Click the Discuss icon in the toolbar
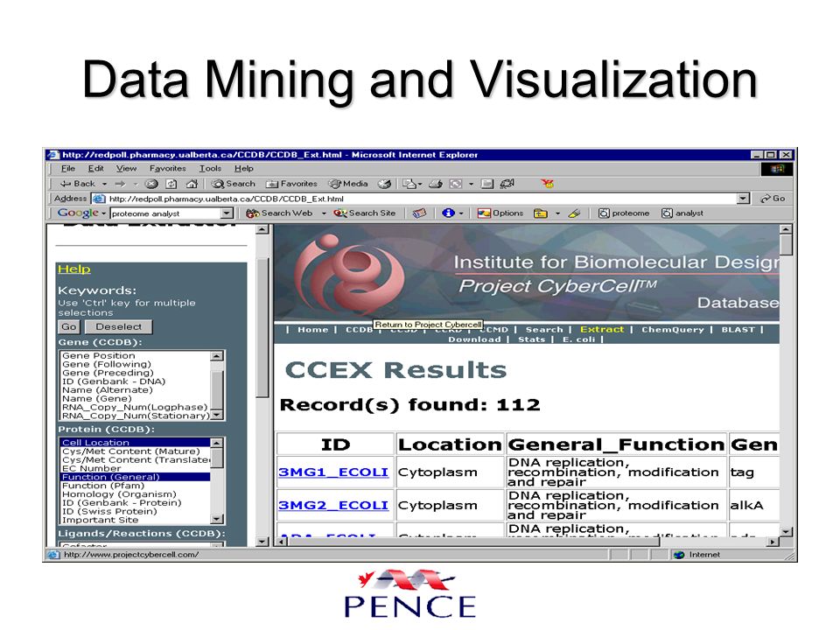 coord(487,184)
